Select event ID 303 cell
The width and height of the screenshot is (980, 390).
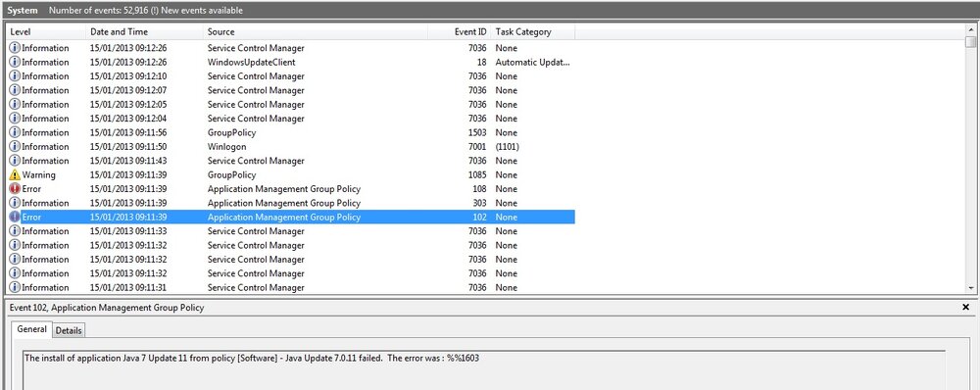point(479,203)
